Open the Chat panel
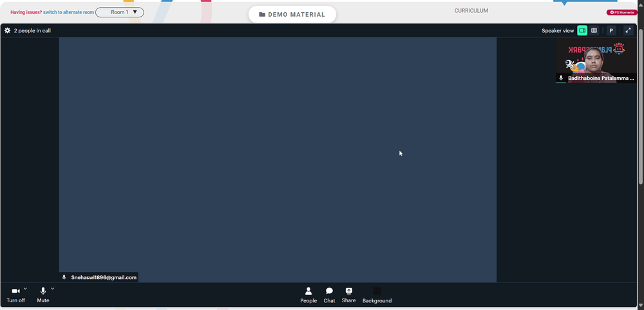Screen dimensions: 644x310 pos(329,295)
